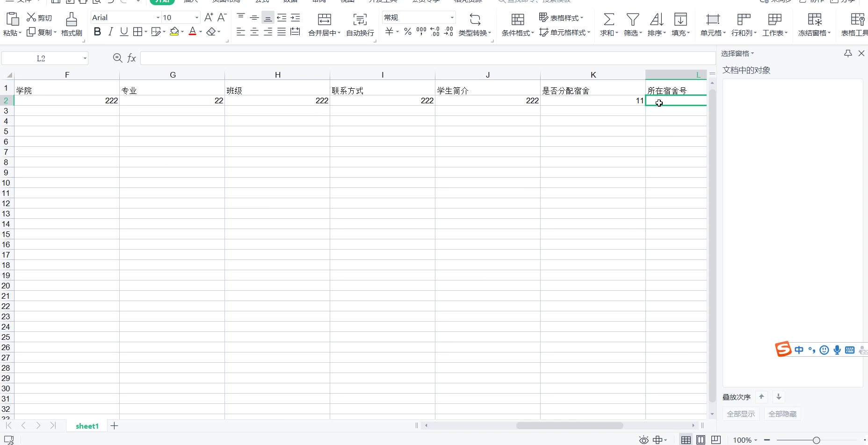Open the reading mode crosshair icon
The width and height of the screenshot is (868, 445).
click(x=658, y=440)
